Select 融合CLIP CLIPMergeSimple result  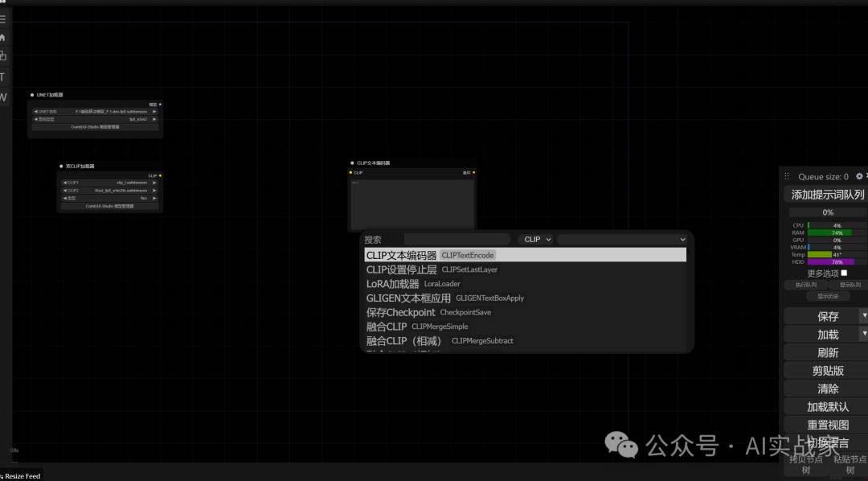(x=525, y=327)
